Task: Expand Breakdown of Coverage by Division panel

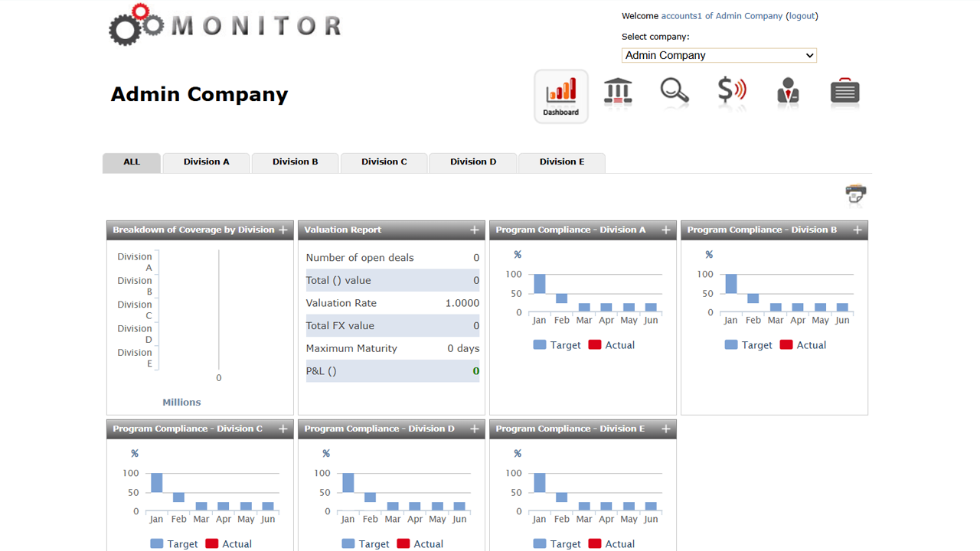Action: 283,230
